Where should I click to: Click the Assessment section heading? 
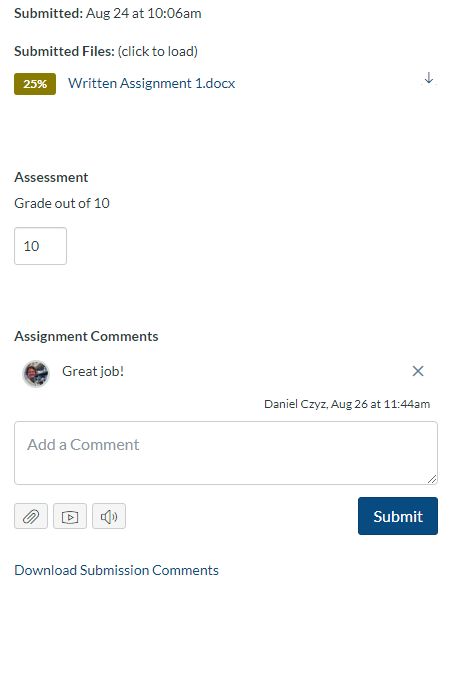coord(51,177)
